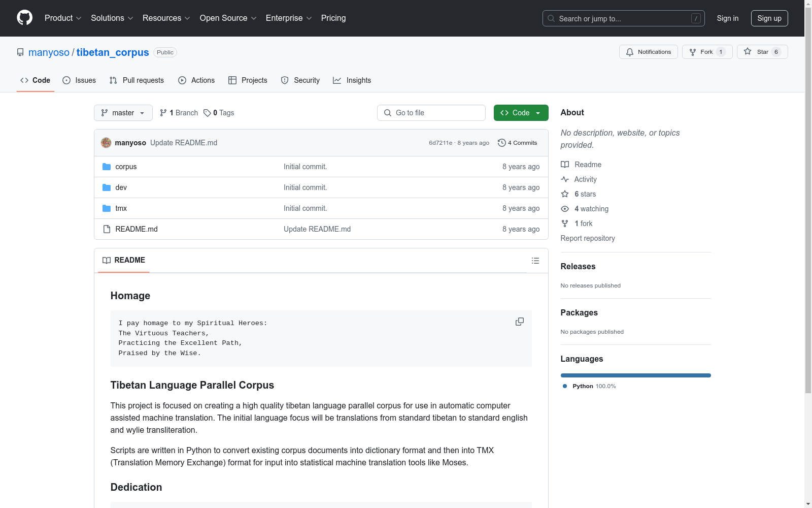Switch to the Issues tab

click(x=79, y=80)
